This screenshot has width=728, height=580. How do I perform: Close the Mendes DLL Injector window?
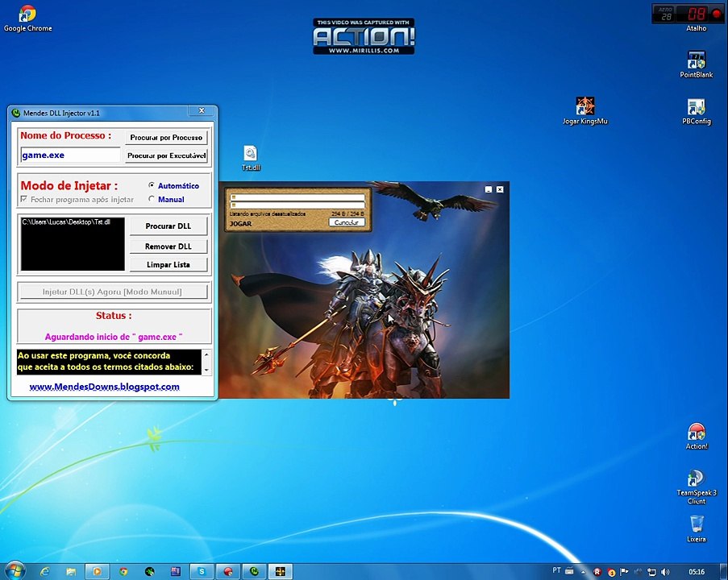(202, 110)
